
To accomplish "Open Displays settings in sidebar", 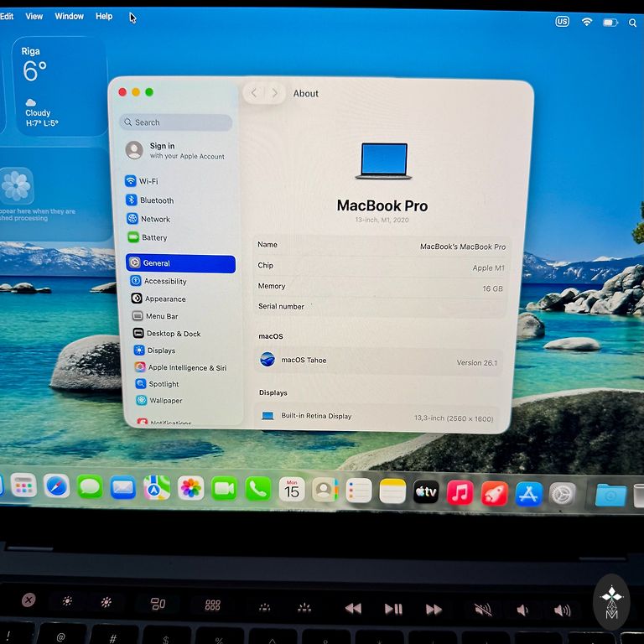I will click(160, 351).
